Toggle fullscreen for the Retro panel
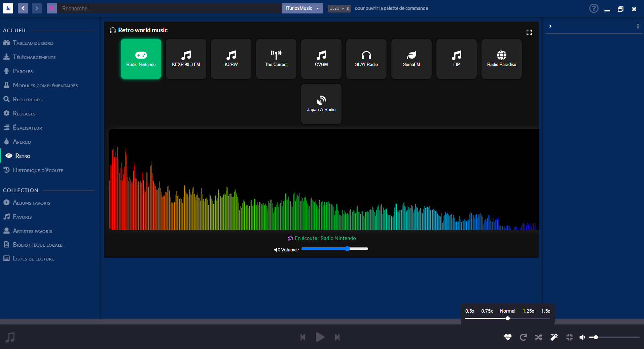Screen dimensions: 644x349 (529, 32)
